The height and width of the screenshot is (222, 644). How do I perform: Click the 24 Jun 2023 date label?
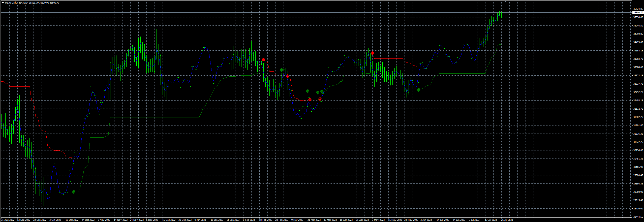459,220
